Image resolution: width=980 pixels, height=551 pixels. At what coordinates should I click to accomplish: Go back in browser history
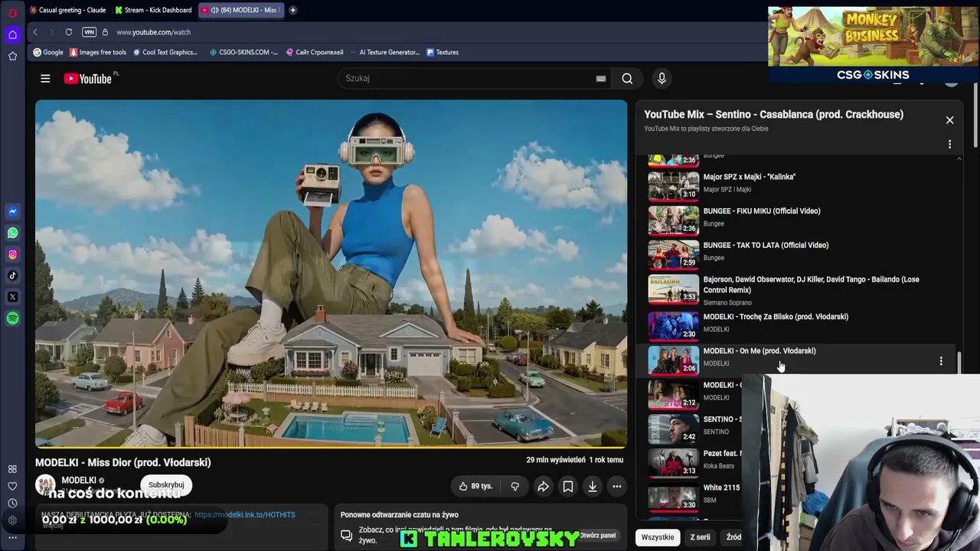pos(35,32)
